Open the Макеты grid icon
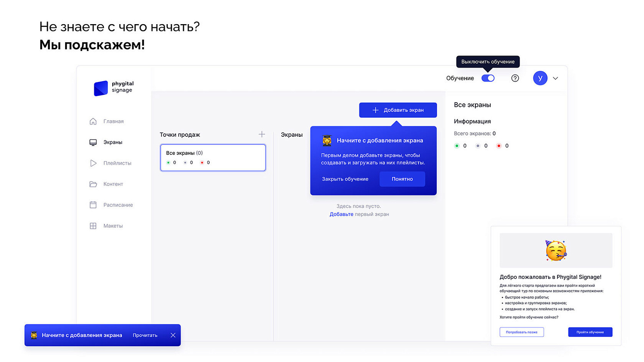Image resolution: width=644 pixels, height=362 pixels. click(93, 226)
